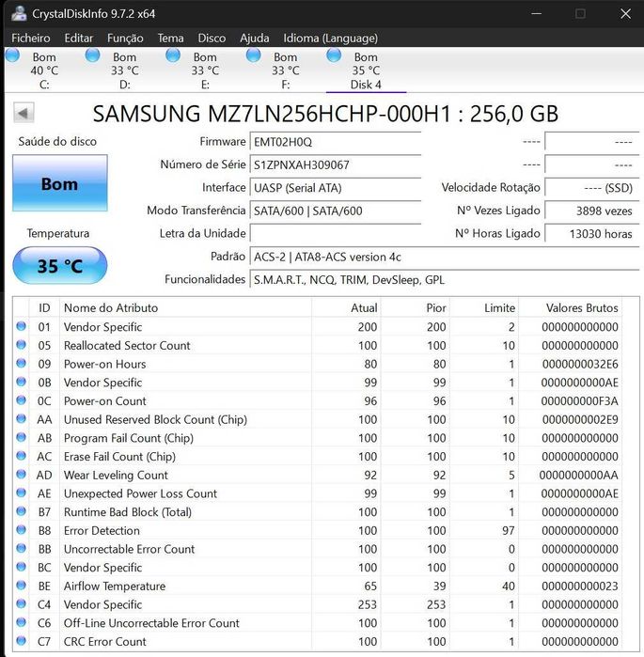This screenshot has width=644, height=657.
Task: Select drive C: status icon
Action: [x=12, y=55]
